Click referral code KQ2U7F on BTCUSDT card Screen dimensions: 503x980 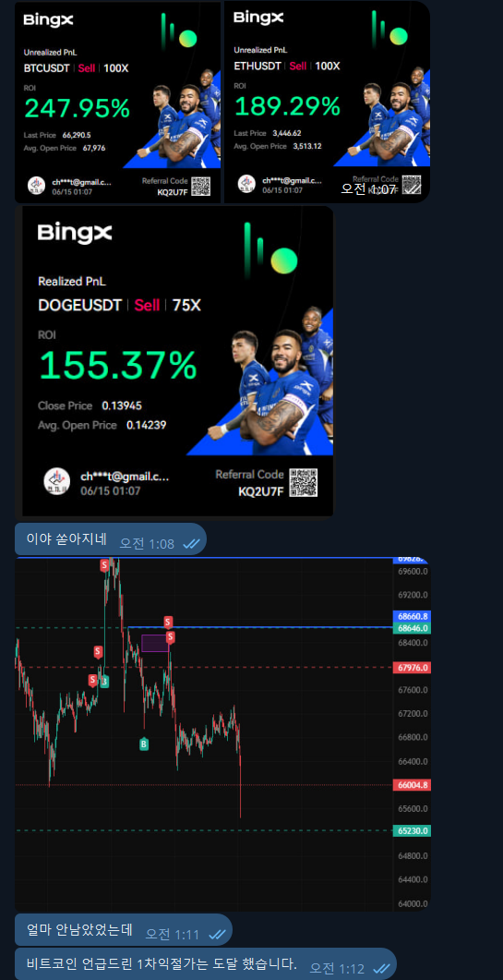point(172,192)
